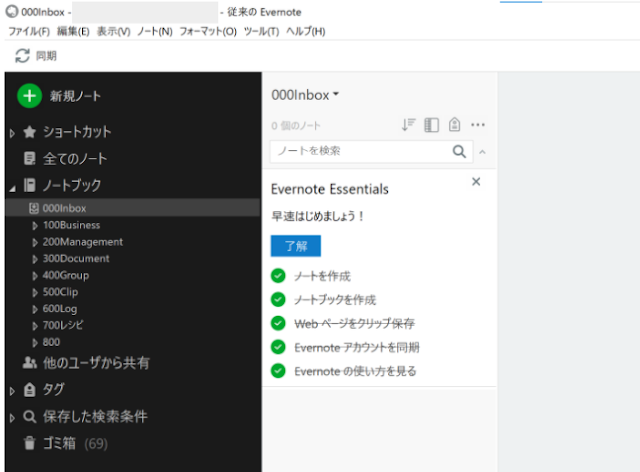Select the 000Inbox notebook in sidebar
Screen dimensions: 640x472
coord(133,208)
